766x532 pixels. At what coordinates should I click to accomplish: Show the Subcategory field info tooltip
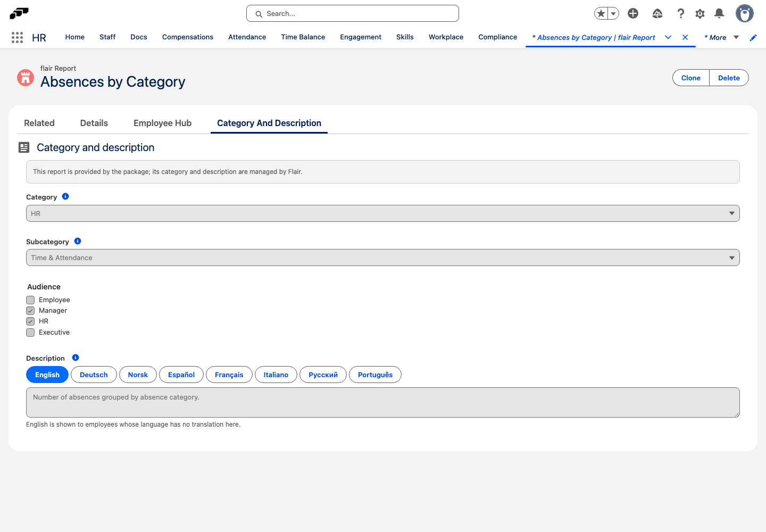(78, 241)
